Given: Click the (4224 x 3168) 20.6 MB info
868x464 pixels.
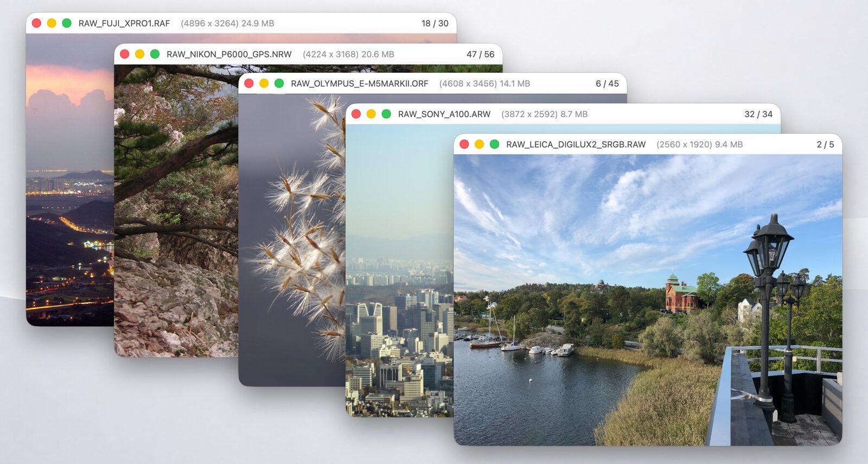Looking at the screenshot, I should 348,54.
